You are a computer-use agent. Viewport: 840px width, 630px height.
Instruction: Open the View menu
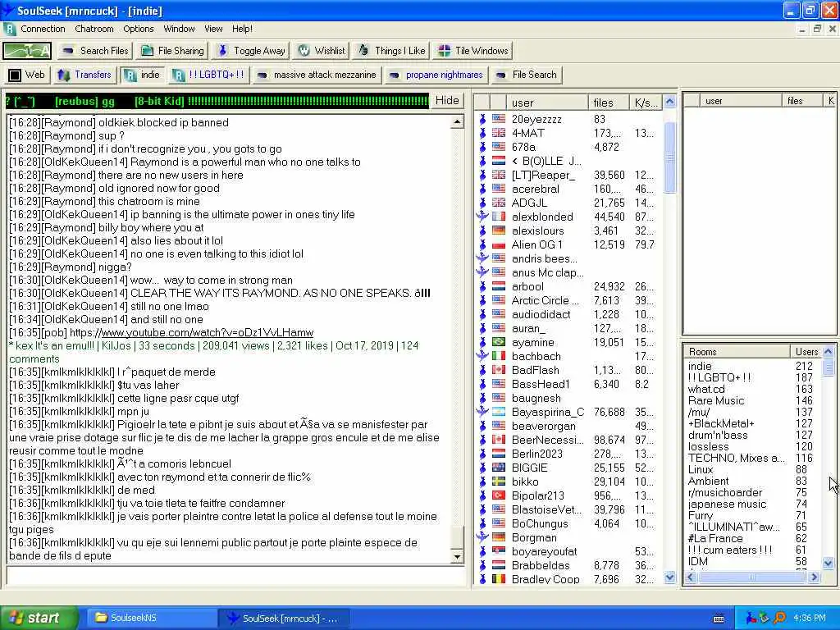213,29
